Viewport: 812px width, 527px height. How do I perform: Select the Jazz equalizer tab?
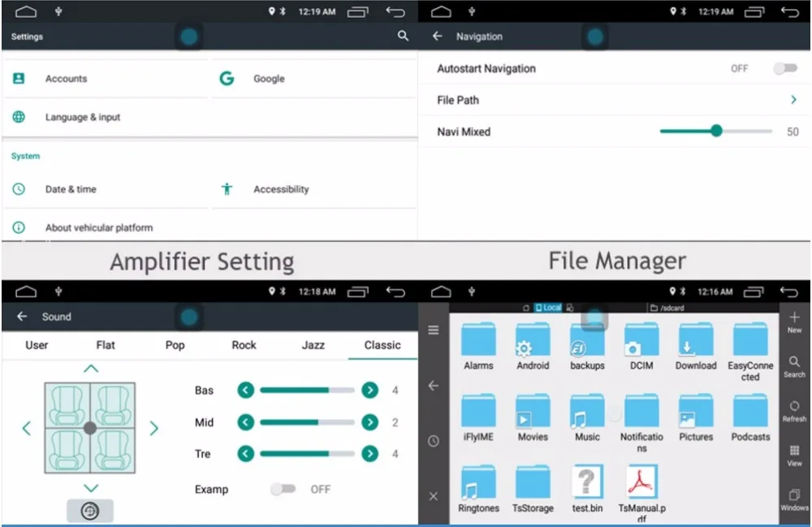(x=313, y=345)
